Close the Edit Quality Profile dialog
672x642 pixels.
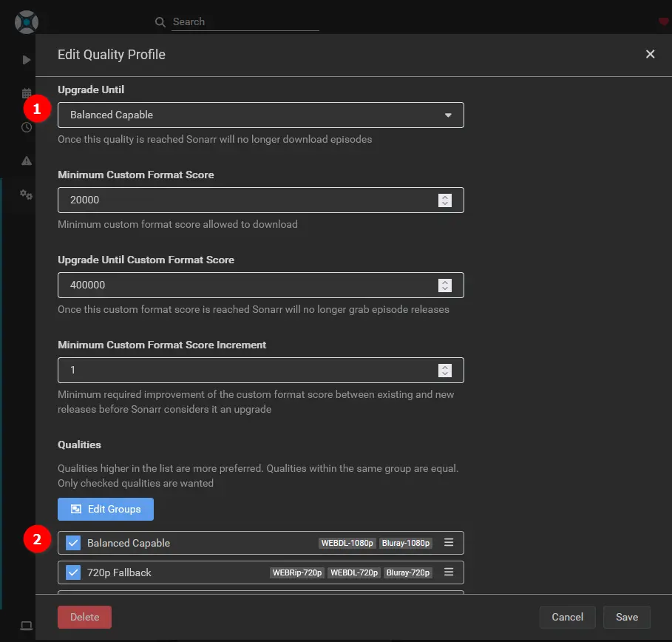point(650,54)
